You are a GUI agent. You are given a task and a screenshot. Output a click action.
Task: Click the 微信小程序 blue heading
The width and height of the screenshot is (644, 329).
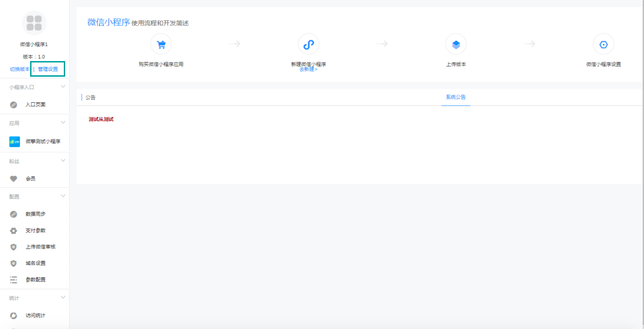[x=108, y=22]
